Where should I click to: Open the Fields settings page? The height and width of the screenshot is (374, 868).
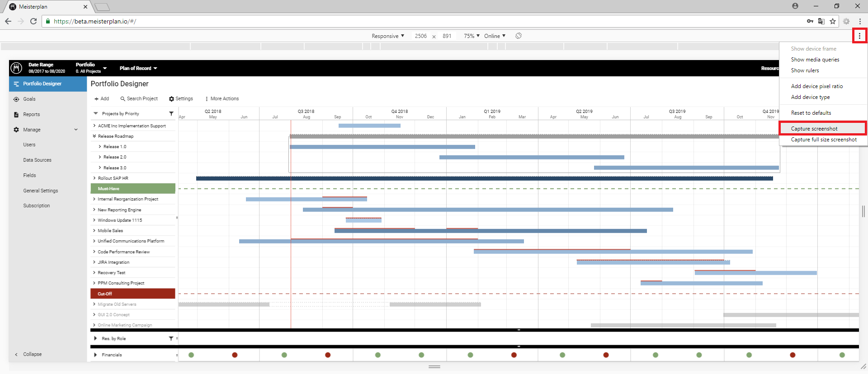(x=29, y=175)
